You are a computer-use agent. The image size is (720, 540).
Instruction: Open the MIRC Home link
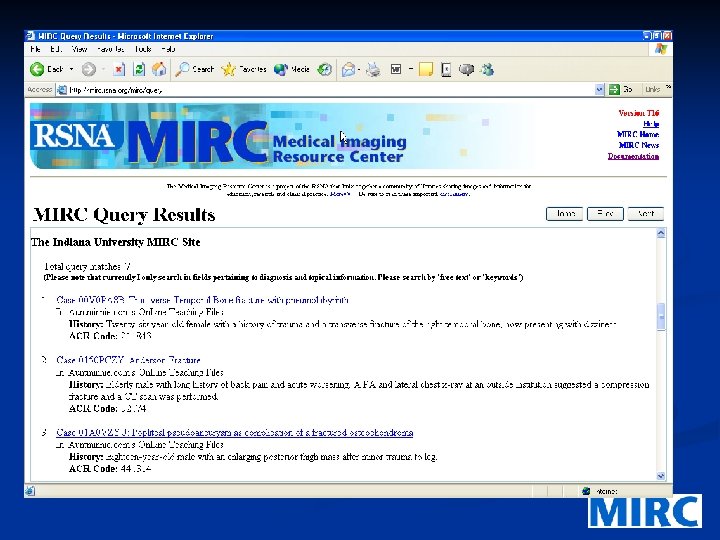coord(638,135)
